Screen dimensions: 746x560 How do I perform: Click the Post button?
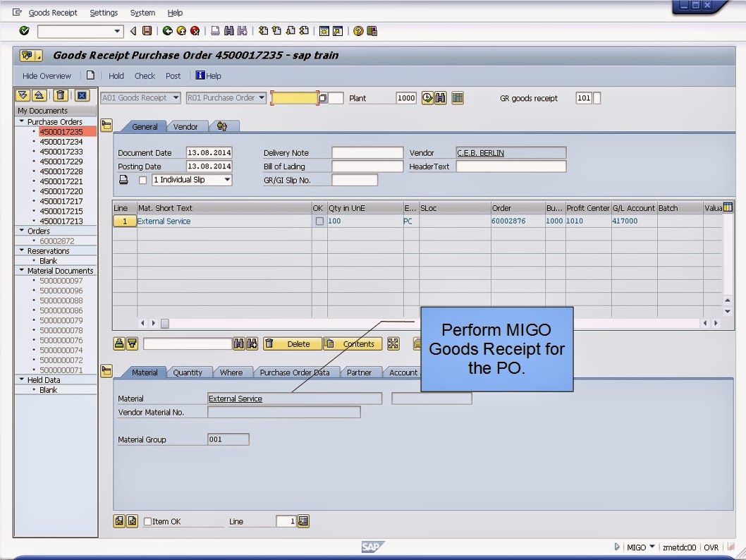[x=173, y=75]
